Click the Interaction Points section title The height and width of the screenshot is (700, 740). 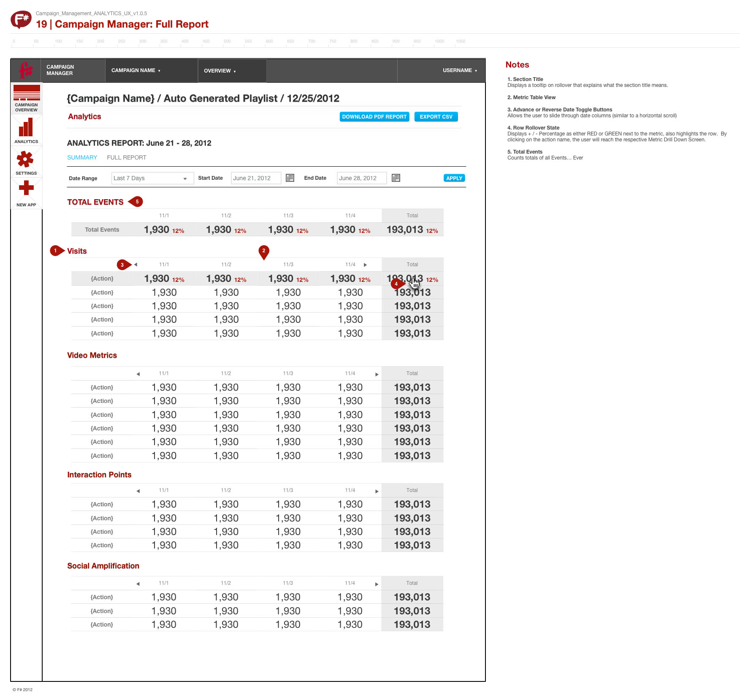pyautogui.click(x=99, y=475)
